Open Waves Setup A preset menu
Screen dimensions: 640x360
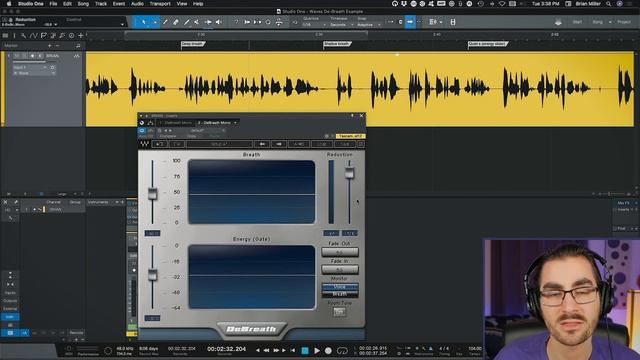click(x=219, y=144)
